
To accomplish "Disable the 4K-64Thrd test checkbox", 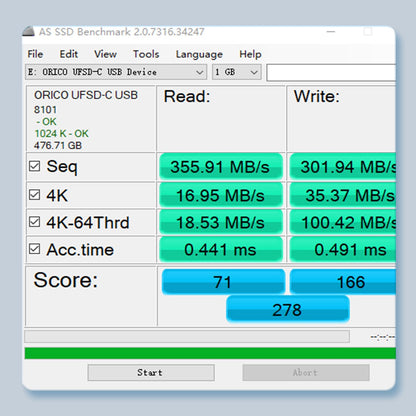I will point(35,222).
